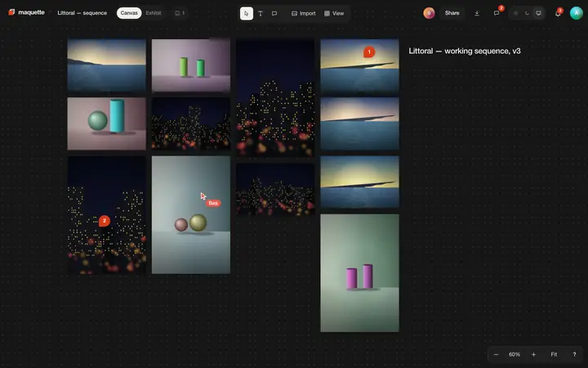Select the Text tool

[x=261, y=14]
